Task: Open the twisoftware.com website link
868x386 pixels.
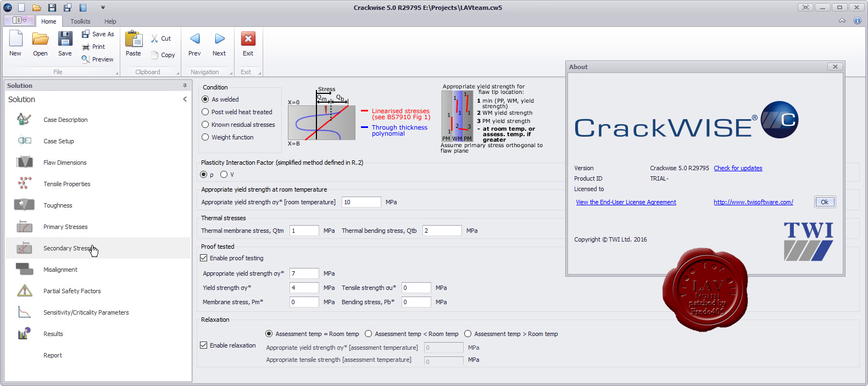Action: [x=753, y=202]
